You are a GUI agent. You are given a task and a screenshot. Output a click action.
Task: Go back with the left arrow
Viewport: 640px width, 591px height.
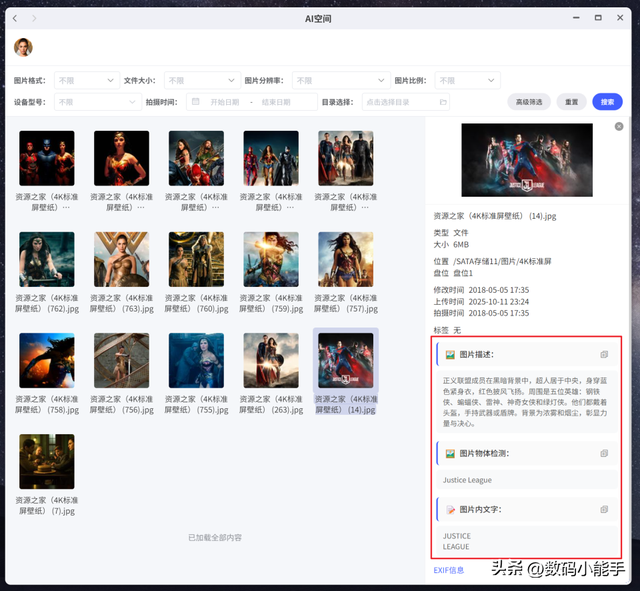(15, 18)
